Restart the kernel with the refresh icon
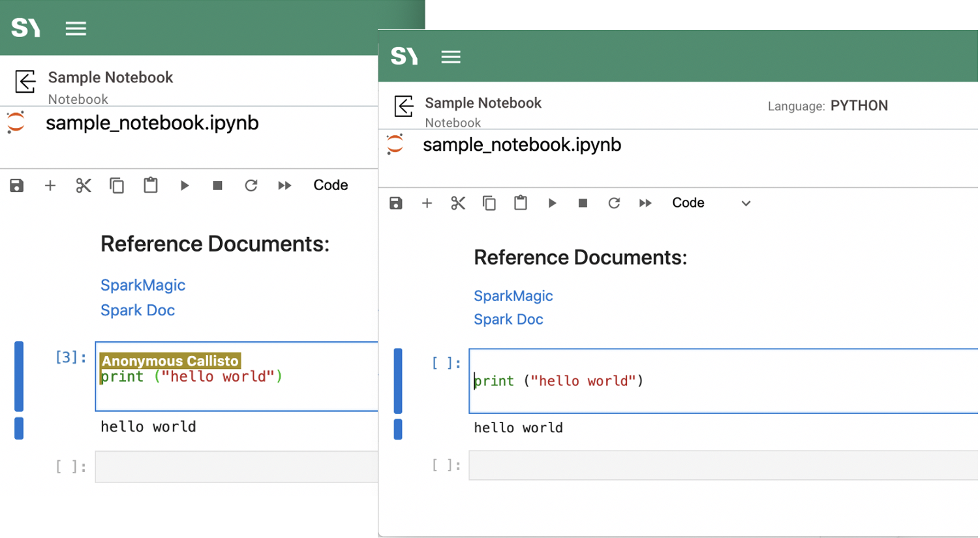This screenshot has height=538, width=980. coord(613,203)
